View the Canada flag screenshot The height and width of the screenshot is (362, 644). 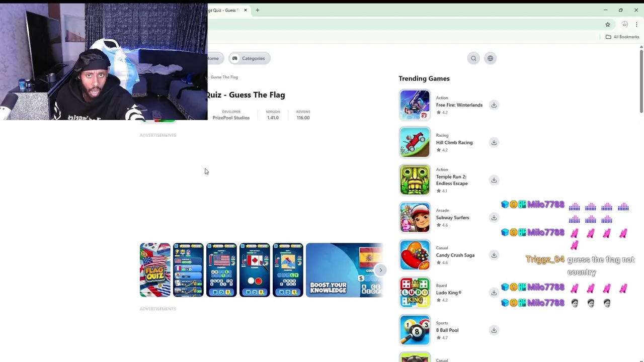click(x=255, y=270)
